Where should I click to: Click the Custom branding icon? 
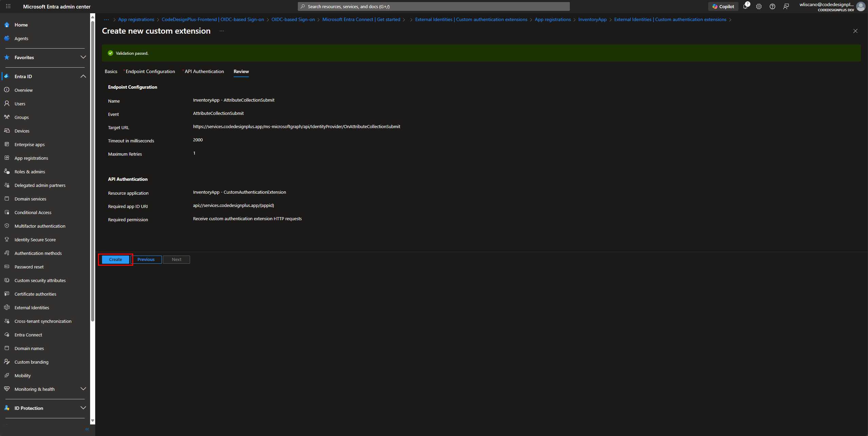pyautogui.click(x=7, y=362)
